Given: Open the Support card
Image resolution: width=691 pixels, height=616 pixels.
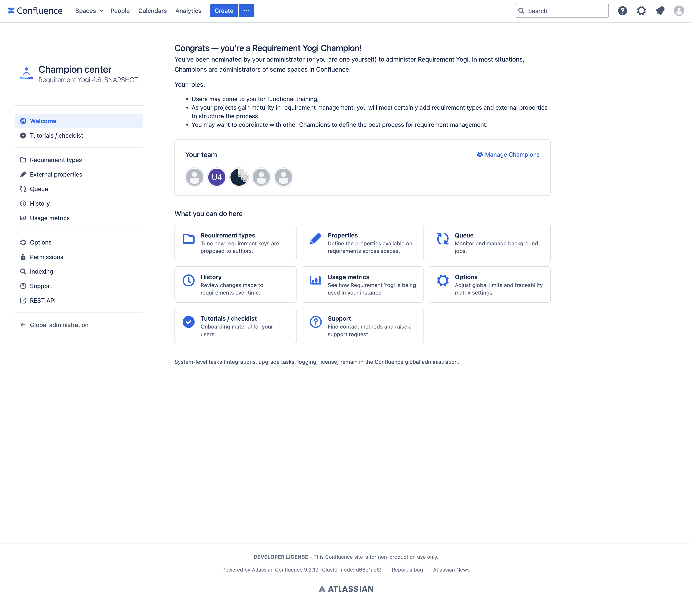Looking at the screenshot, I should coord(362,326).
